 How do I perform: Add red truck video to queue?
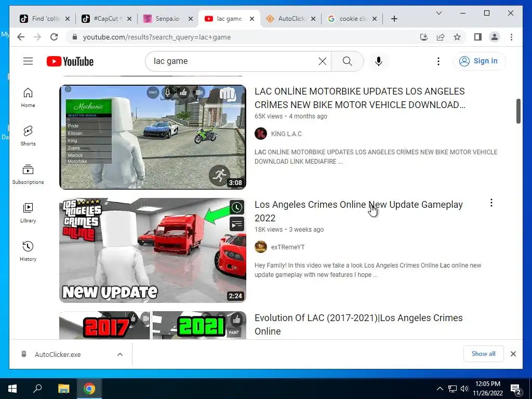237,224
